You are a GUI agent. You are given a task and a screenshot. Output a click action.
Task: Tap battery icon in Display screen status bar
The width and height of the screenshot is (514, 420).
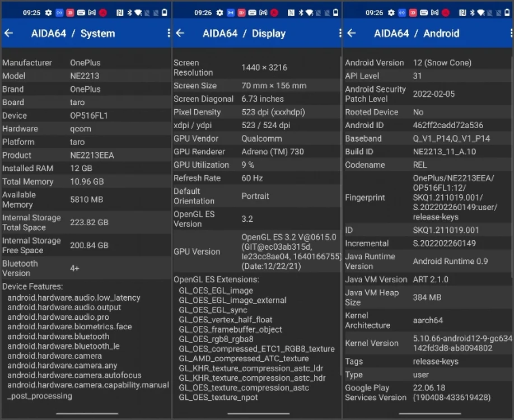point(336,12)
